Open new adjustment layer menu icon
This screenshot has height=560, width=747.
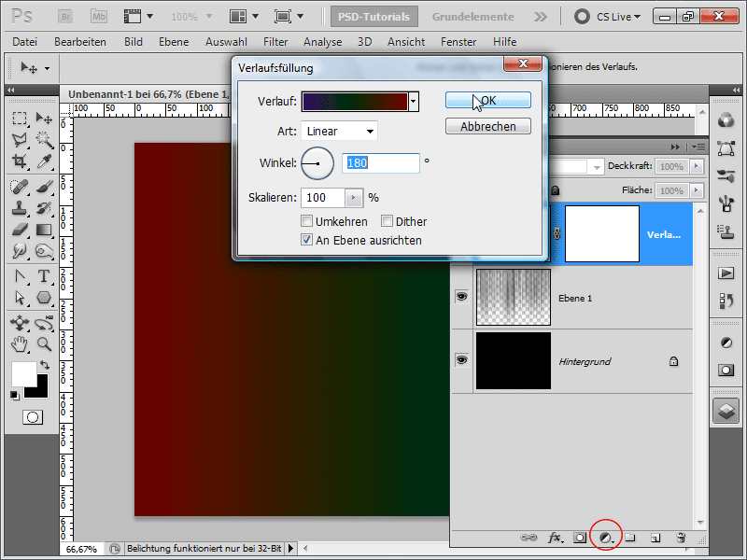[x=606, y=538]
